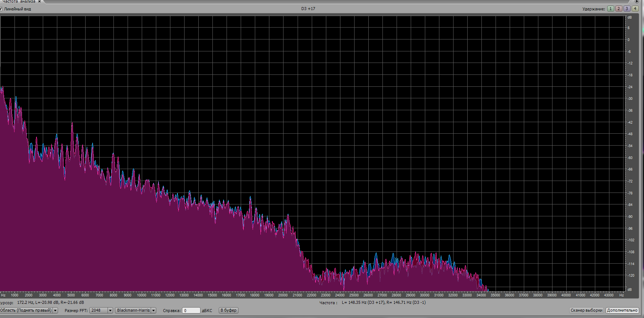The image size is (644, 318).
Task: Click hold button 2 (red)
Action: coord(619,9)
